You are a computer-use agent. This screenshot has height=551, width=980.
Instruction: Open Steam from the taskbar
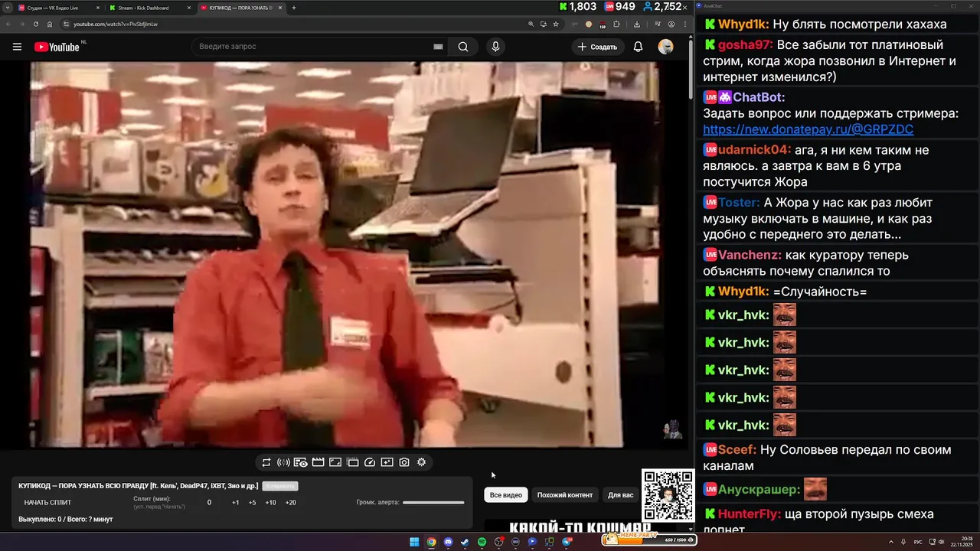point(465,542)
